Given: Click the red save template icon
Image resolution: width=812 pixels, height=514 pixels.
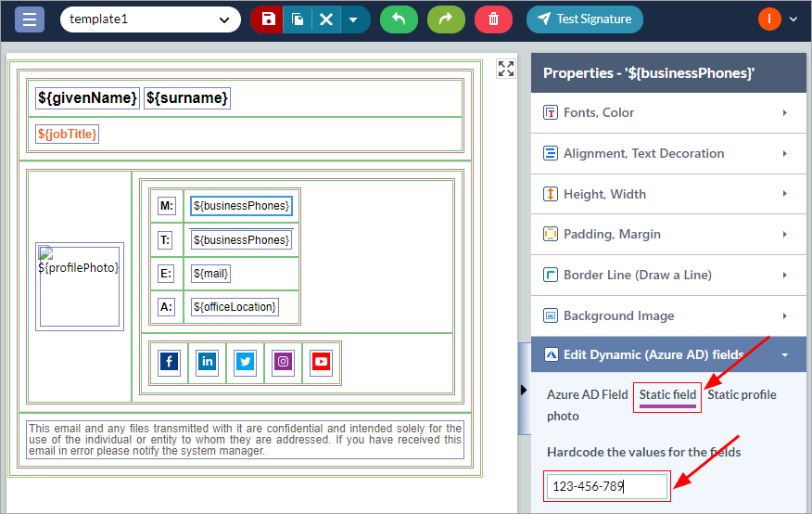Looking at the screenshot, I should pyautogui.click(x=268, y=19).
